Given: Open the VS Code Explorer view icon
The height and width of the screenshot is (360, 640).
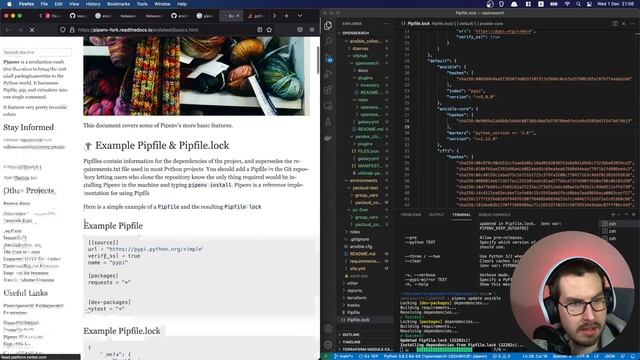Looking at the screenshot, I should pyautogui.click(x=328, y=26).
